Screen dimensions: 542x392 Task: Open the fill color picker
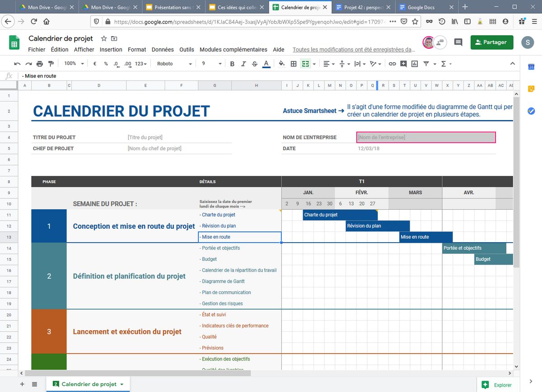[x=282, y=64]
